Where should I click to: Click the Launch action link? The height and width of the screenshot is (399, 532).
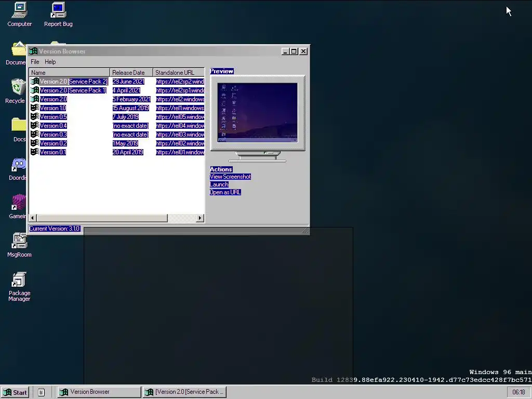point(219,184)
